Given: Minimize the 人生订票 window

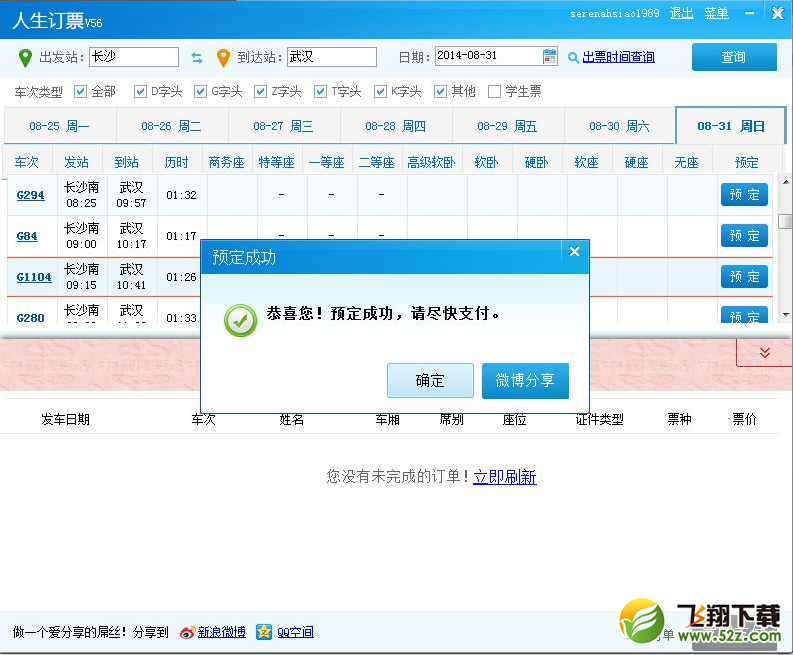Looking at the screenshot, I should click(750, 13).
